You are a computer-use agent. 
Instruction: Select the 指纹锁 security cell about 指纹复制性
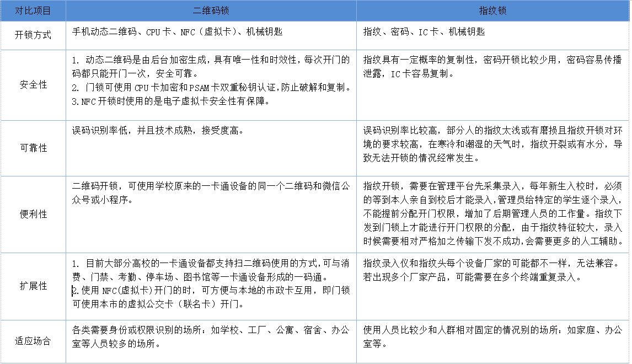click(493, 67)
